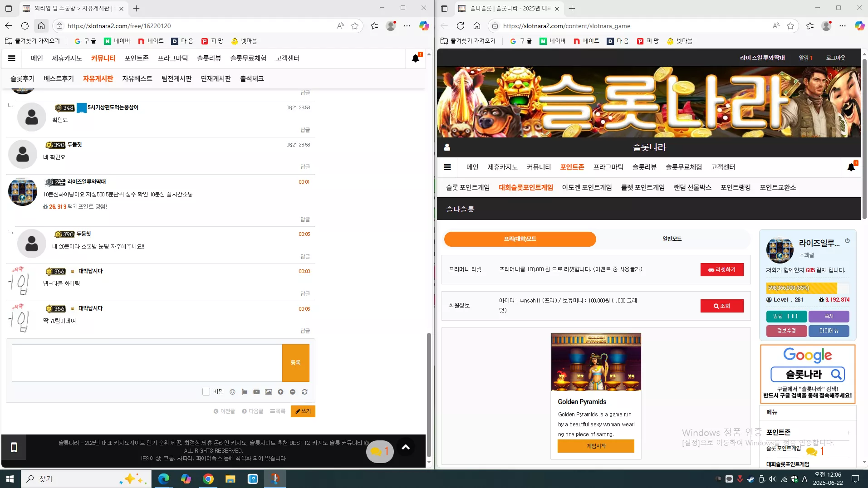The width and height of the screenshot is (868, 488).
Task: Open 포인트랭킹 sub-tab in right window
Action: 736,188
